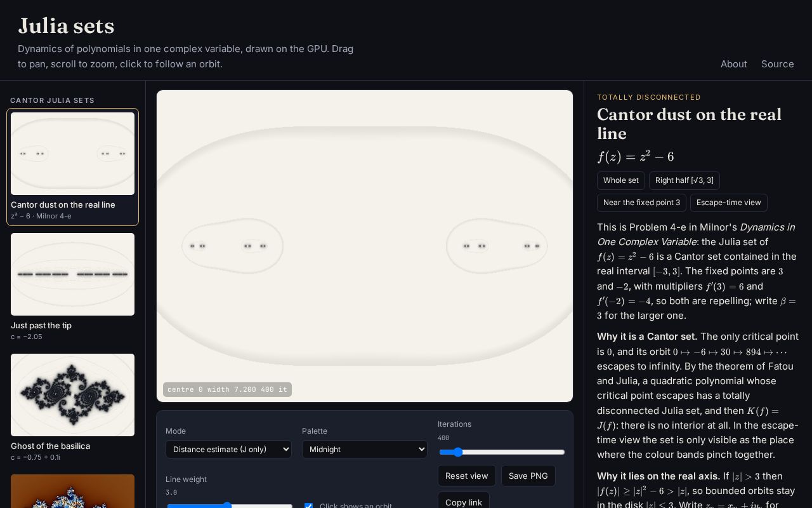812x508 pixels.
Task: Open the Mode dropdown
Action: [x=228, y=449]
